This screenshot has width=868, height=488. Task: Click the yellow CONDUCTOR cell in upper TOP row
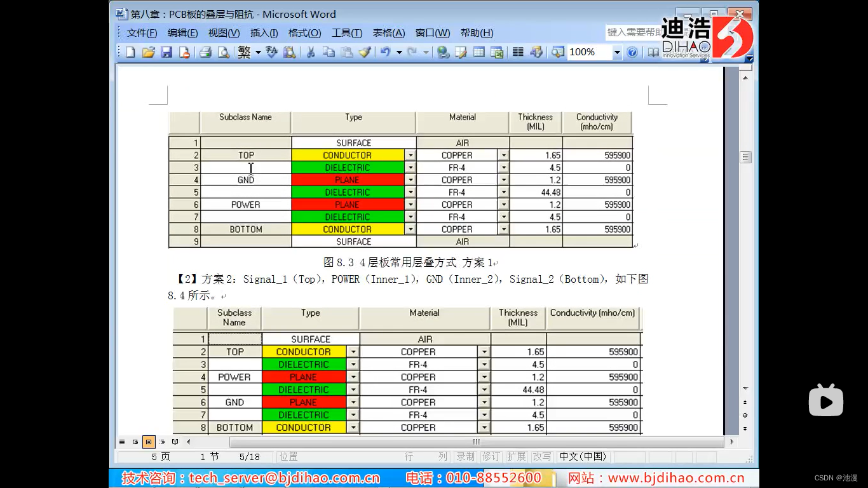(x=348, y=155)
